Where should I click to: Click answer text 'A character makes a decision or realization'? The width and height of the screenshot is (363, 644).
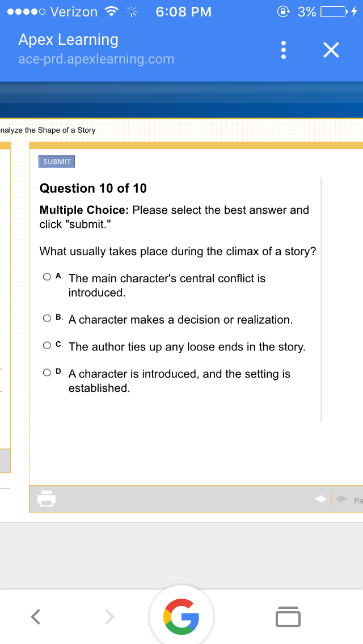[180, 320]
